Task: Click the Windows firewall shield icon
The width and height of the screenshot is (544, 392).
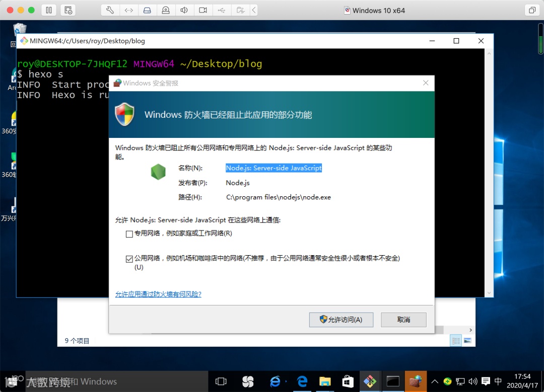Action: [x=125, y=114]
